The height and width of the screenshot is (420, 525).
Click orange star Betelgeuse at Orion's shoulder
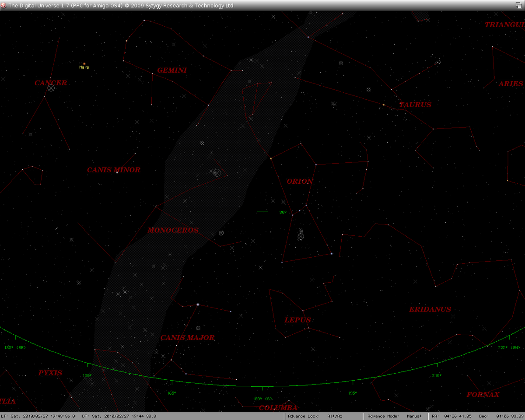271,158
